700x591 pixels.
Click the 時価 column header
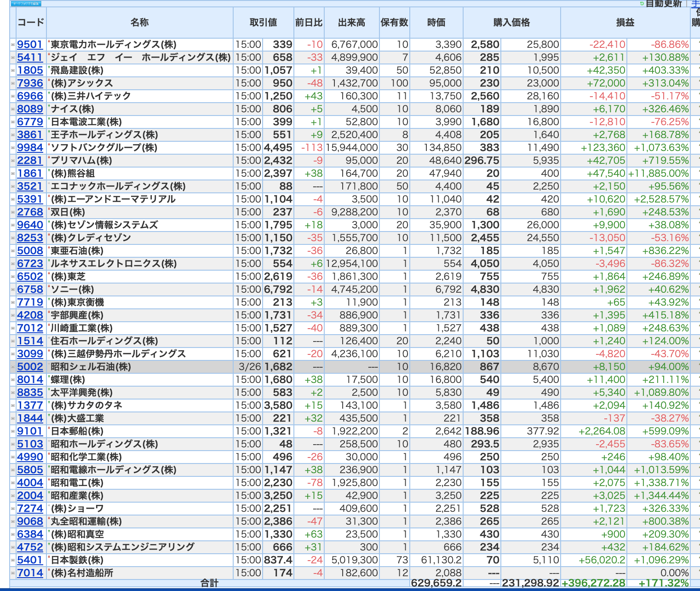point(436,23)
